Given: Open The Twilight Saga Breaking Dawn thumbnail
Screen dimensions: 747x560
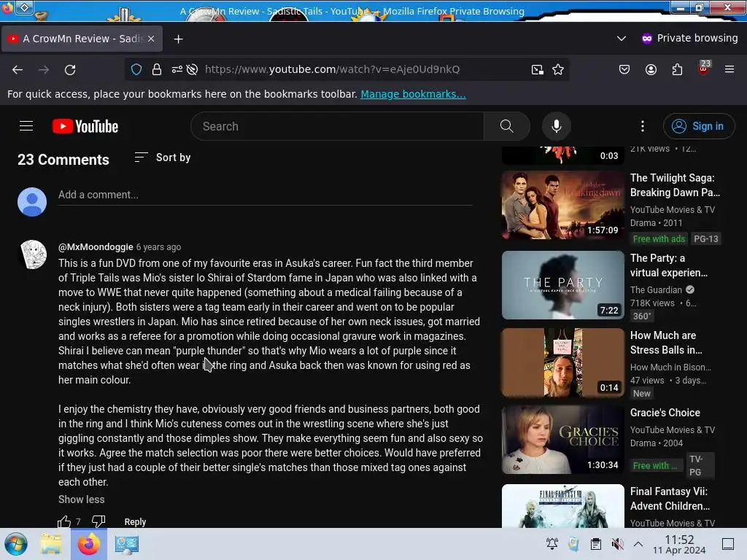Looking at the screenshot, I should (x=562, y=205).
